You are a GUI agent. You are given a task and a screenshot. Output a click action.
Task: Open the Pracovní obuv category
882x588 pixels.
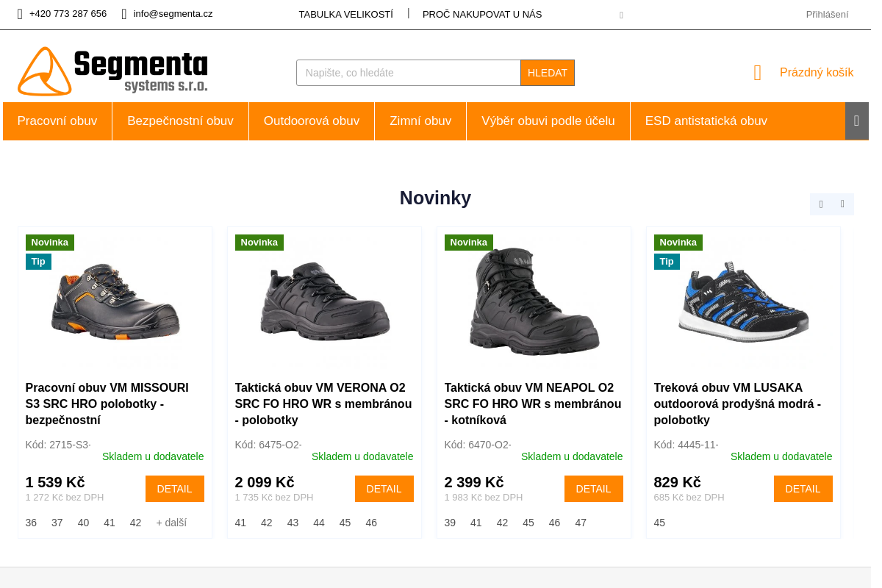57,121
